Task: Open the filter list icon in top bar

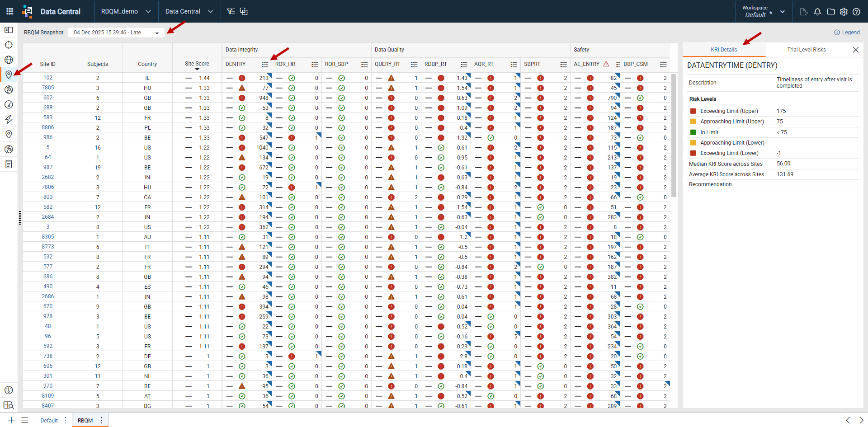Action: [231, 11]
